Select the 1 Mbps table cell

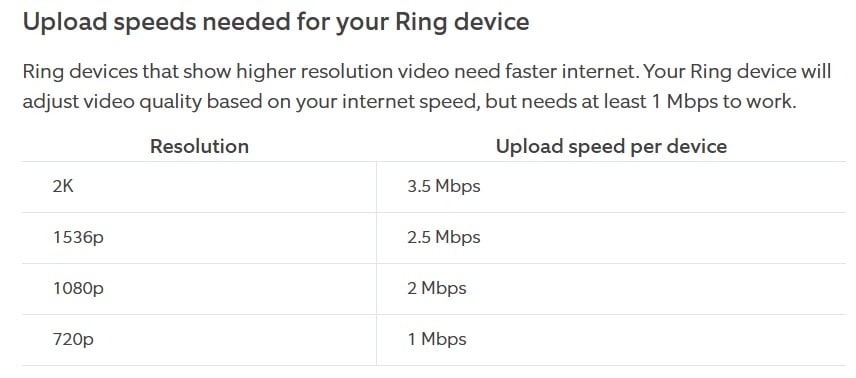click(x=611, y=340)
